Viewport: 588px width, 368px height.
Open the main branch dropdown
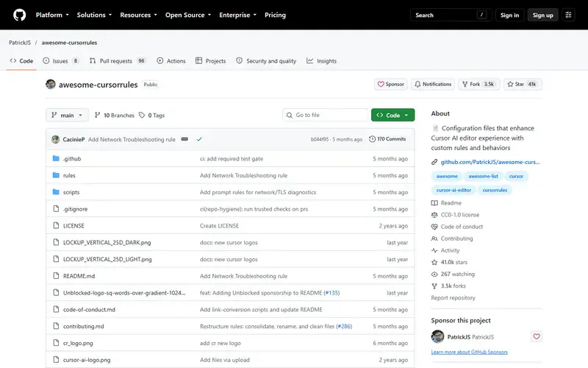[67, 115]
